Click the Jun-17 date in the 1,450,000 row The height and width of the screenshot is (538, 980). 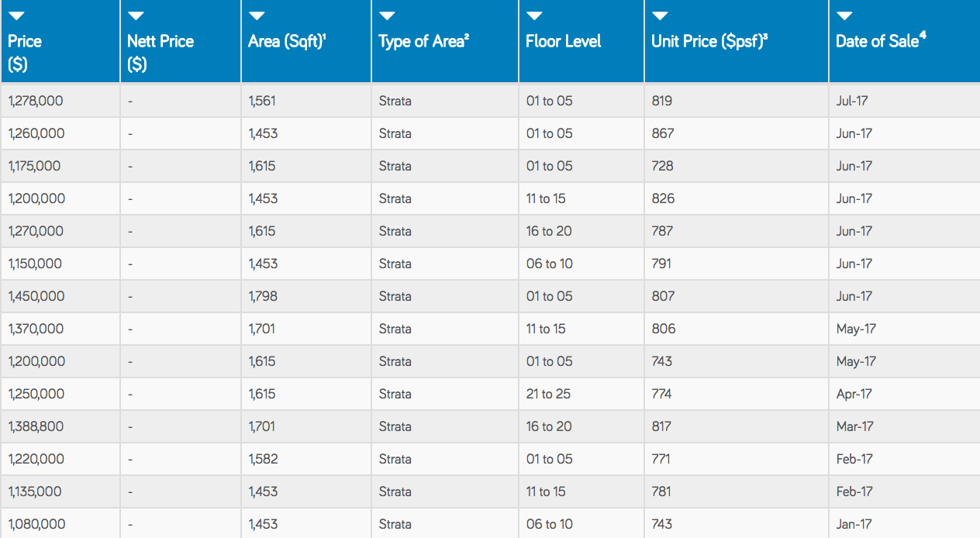(x=854, y=296)
